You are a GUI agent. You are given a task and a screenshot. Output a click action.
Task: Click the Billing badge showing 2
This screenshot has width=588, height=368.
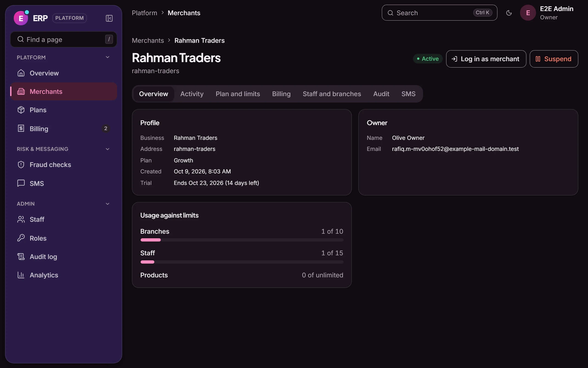point(106,129)
